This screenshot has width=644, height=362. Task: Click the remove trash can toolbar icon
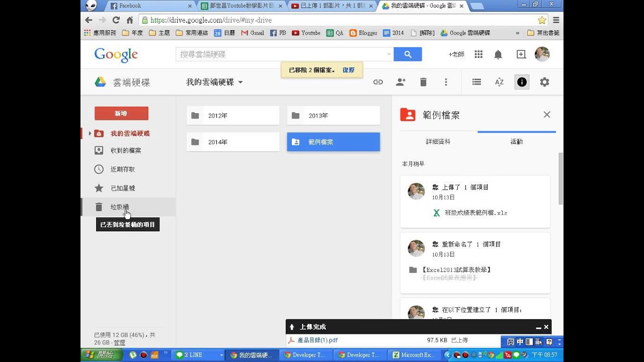point(423,82)
